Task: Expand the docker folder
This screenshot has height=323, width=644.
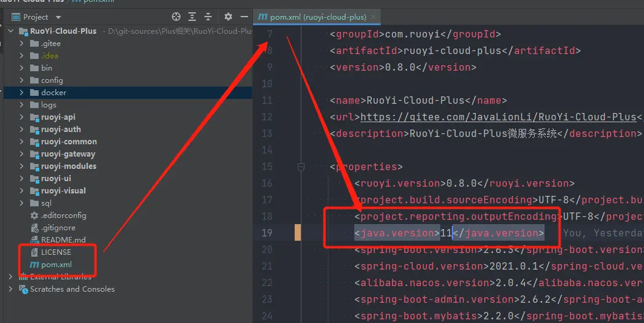Action: [21, 93]
